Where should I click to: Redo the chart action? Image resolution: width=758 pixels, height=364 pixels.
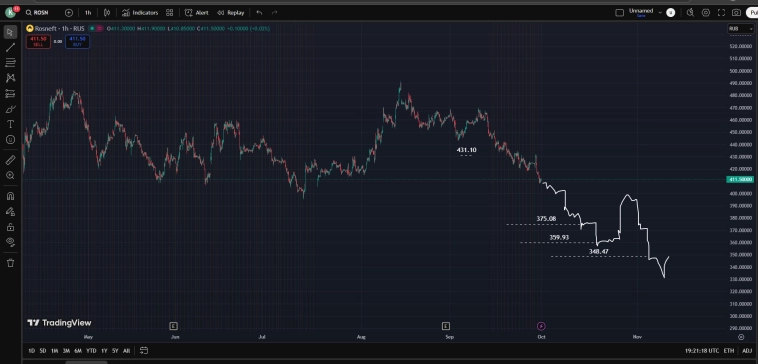(275, 13)
